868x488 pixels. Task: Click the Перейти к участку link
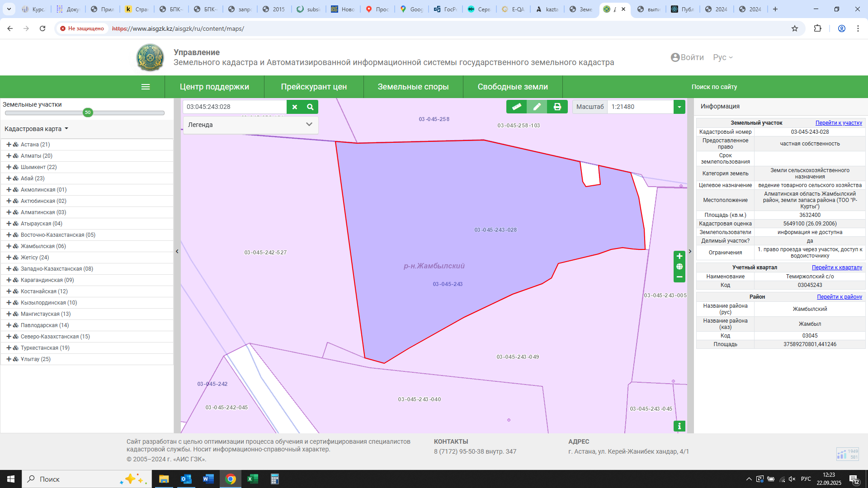(x=839, y=123)
